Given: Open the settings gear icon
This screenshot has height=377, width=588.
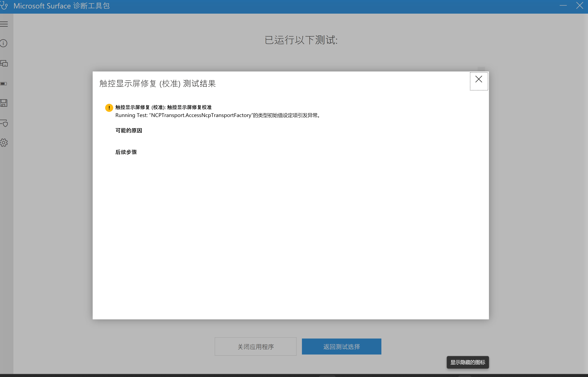Looking at the screenshot, I should pos(4,143).
